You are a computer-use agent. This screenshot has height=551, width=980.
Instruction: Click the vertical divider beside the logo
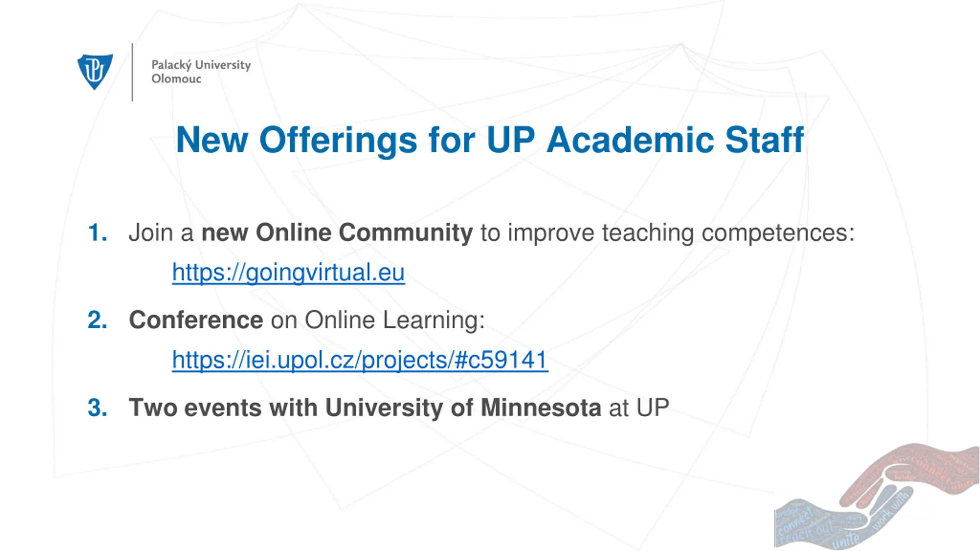coord(132,72)
